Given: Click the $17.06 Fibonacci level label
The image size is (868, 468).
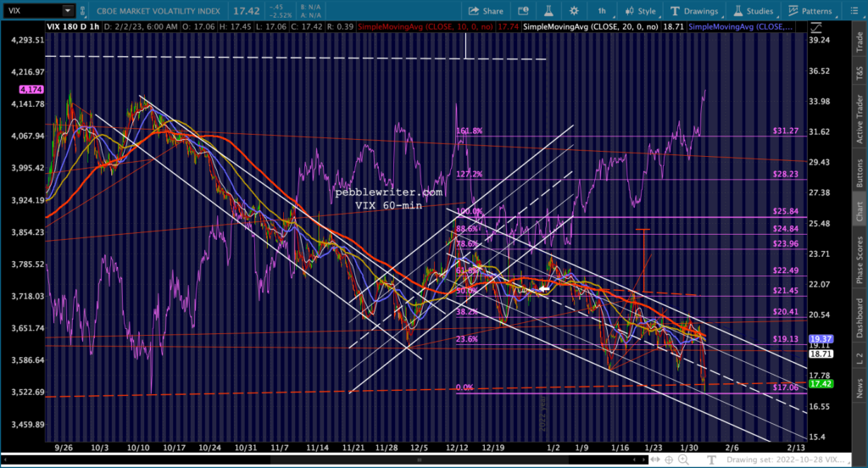Looking at the screenshot, I should (786, 387).
